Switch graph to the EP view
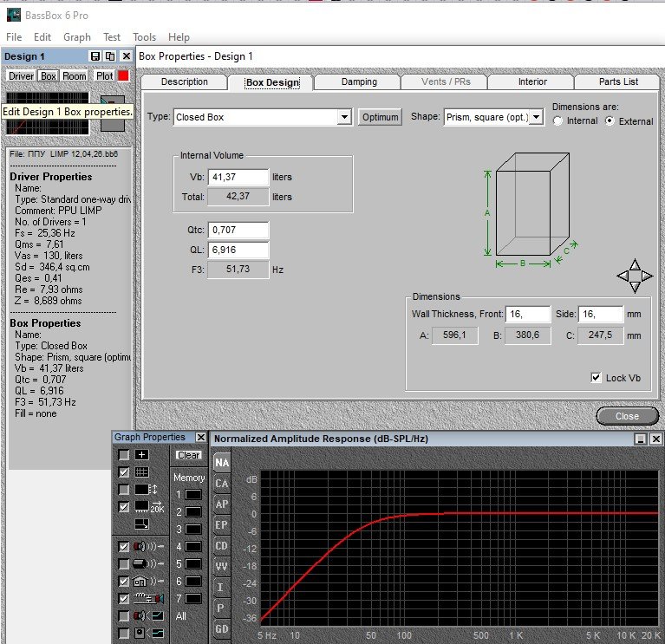The image size is (665, 644). (x=222, y=525)
